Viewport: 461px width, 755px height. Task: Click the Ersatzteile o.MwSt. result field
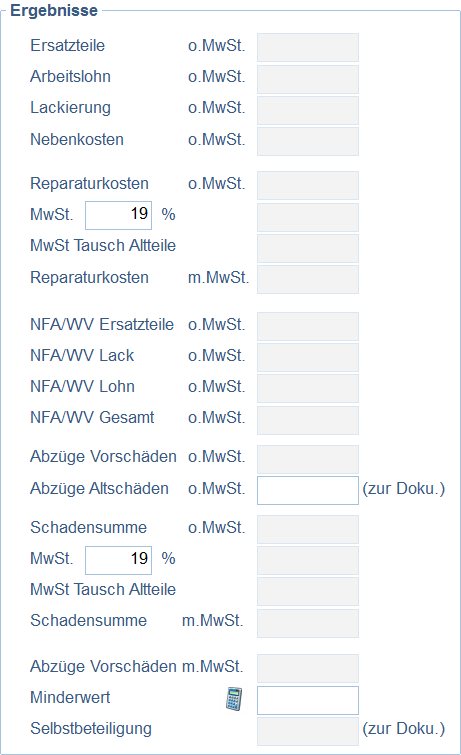[308, 48]
